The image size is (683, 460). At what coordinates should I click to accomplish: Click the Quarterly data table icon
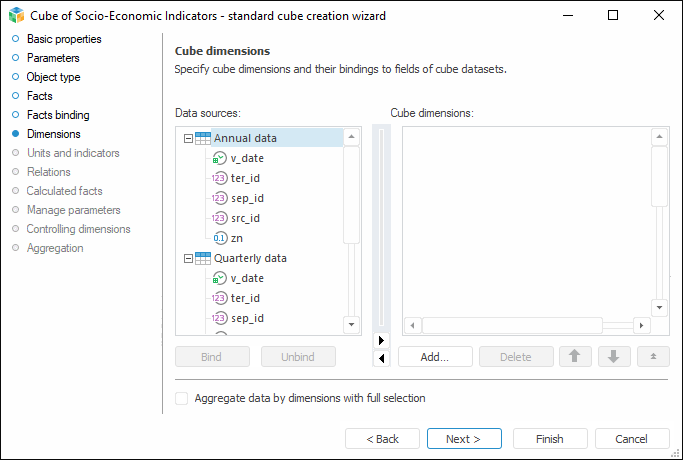click(202, 258)
